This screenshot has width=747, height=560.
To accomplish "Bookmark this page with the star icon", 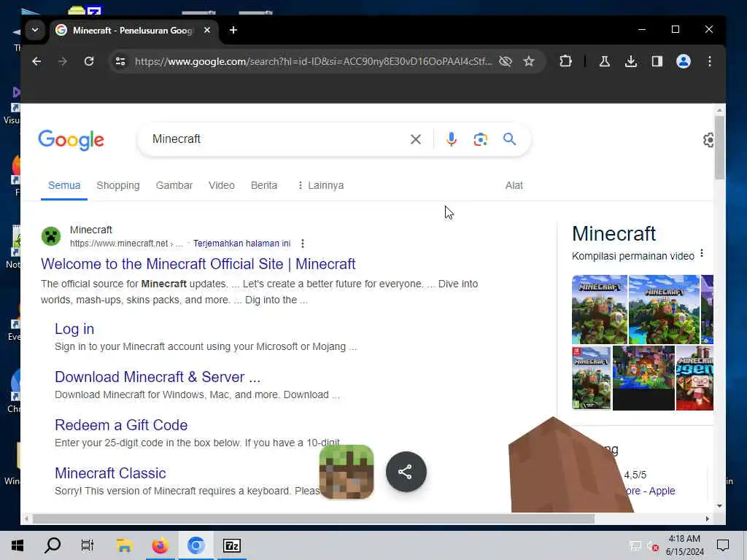I will 529,61.
